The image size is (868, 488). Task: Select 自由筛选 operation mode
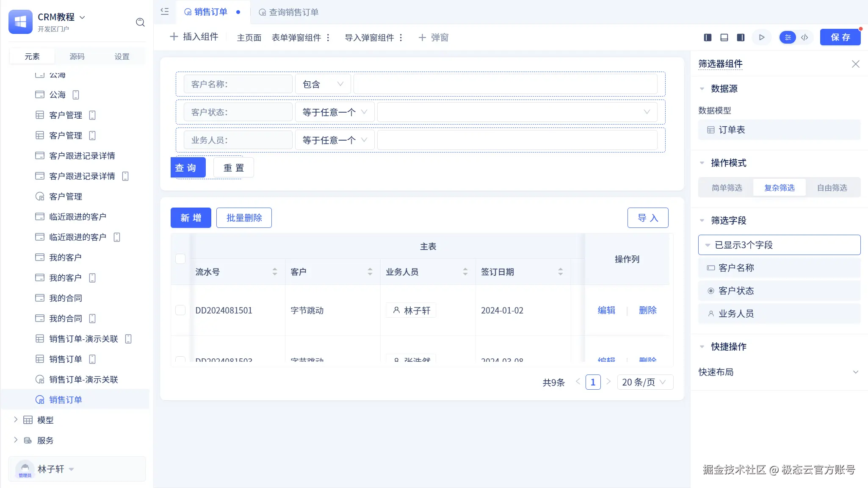[832, 188]
